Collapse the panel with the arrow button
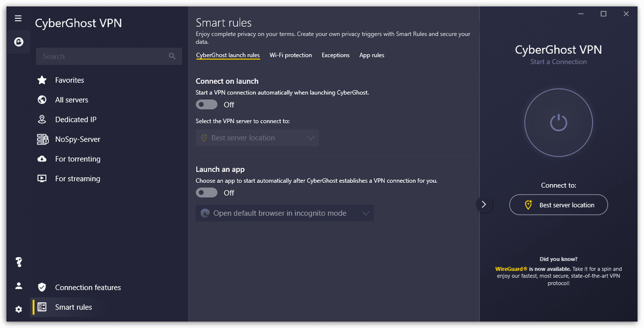Viewport: 644px width, 328px height. click(484, 204)
